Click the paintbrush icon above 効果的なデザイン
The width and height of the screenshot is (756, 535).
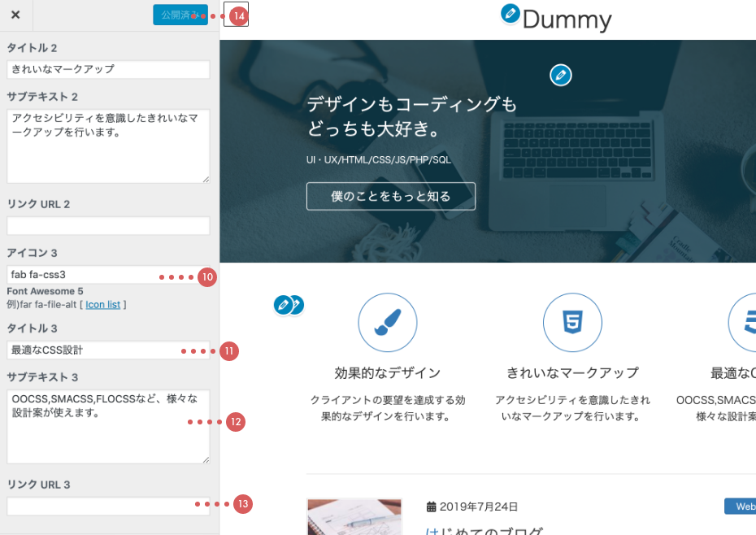388,323
